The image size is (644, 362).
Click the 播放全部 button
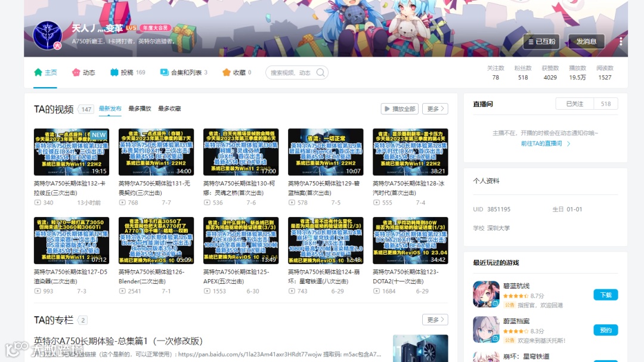click(x=400, y=109)
